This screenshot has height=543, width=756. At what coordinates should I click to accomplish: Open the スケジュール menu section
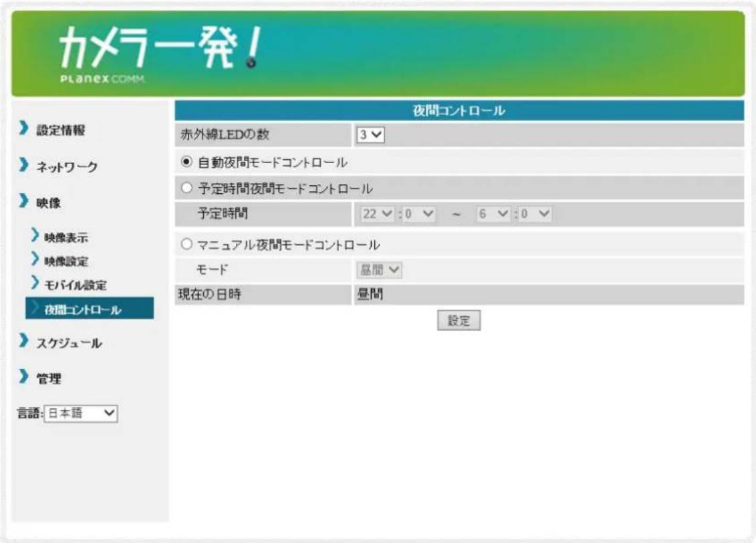click(69, 343)
